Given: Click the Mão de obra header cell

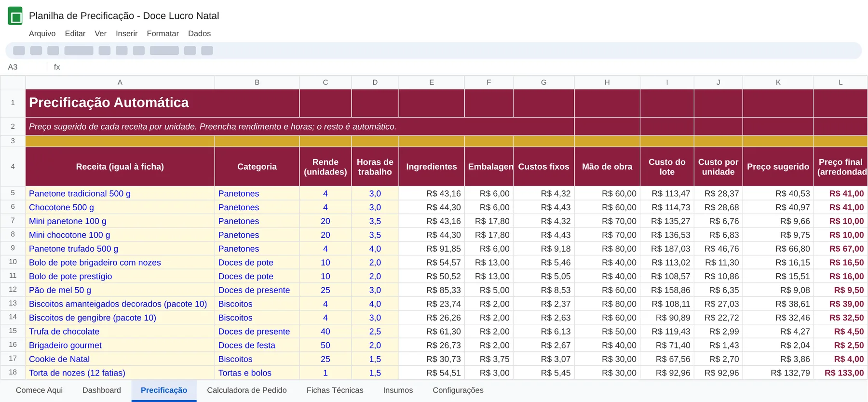Looking at the screenshot, I should [x=607, y=167].
